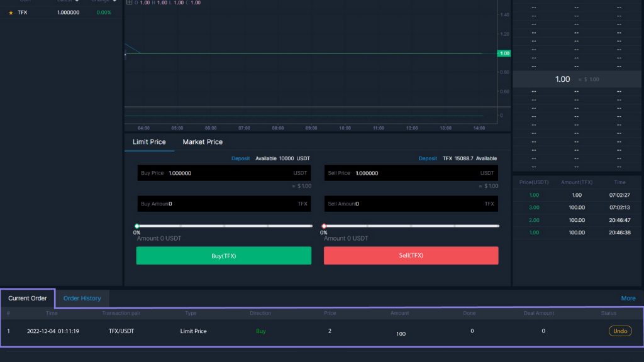This screenshot has height=362, width=644.
Task: Click the green Buy direction cell
Action: (x=261, y=331)
